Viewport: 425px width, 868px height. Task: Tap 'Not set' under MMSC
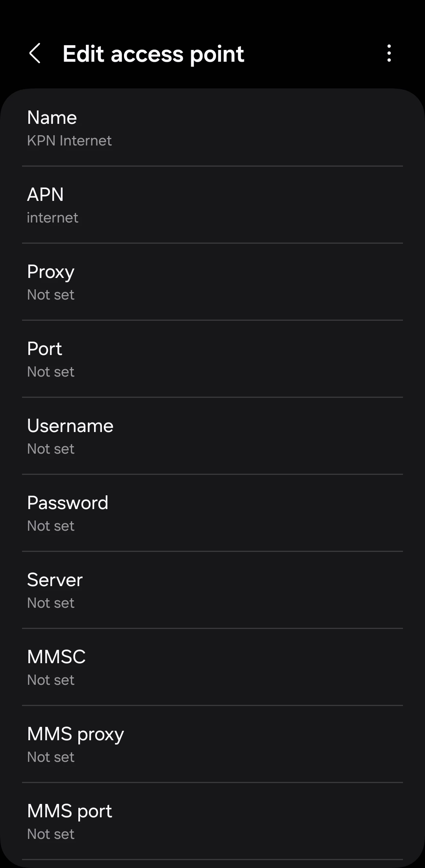coord(51,680)
